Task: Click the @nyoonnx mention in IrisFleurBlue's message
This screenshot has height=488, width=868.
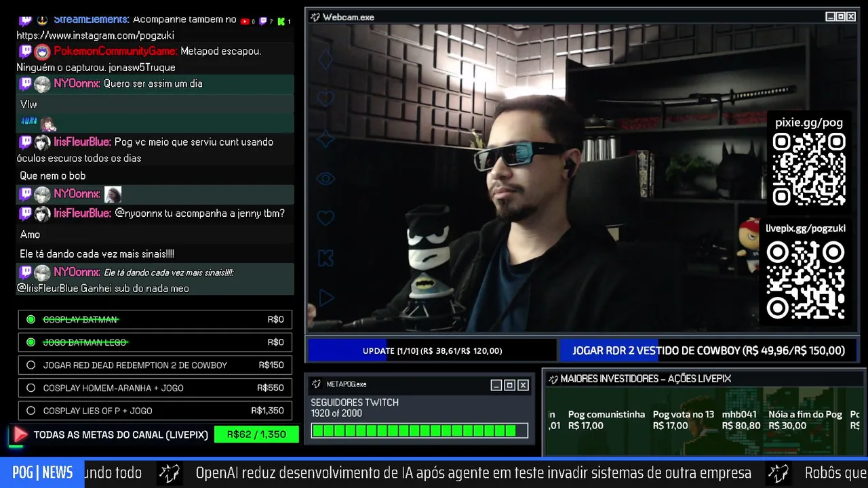Action: point(139,213)
